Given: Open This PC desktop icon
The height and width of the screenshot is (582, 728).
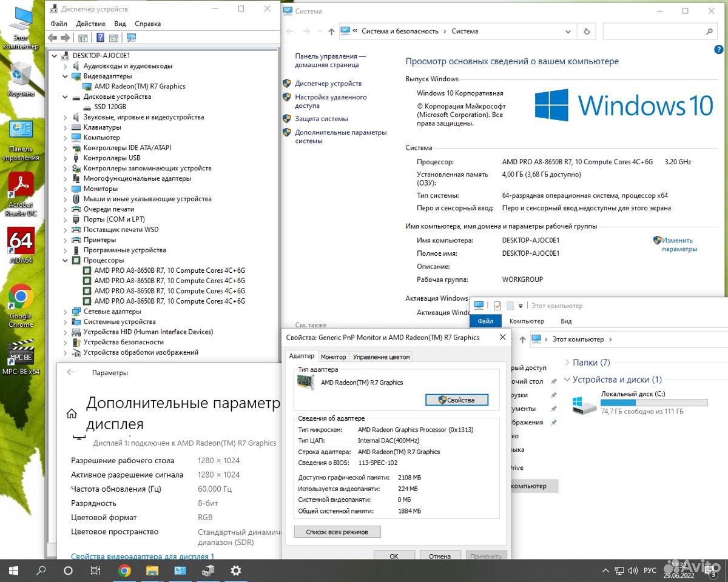Looking at the screenshot, I should [x=21, y=29].
